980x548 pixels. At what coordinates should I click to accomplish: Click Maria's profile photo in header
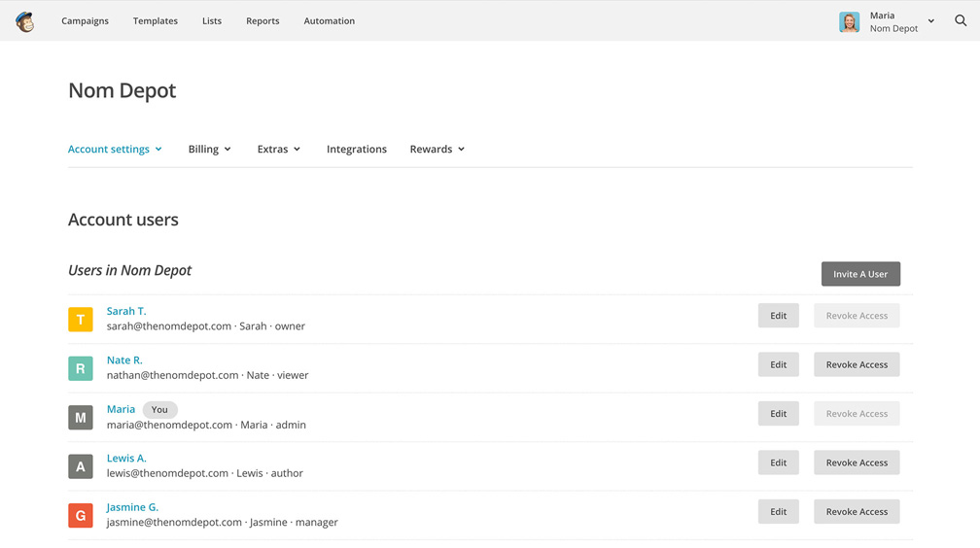(x=849, y=21)
